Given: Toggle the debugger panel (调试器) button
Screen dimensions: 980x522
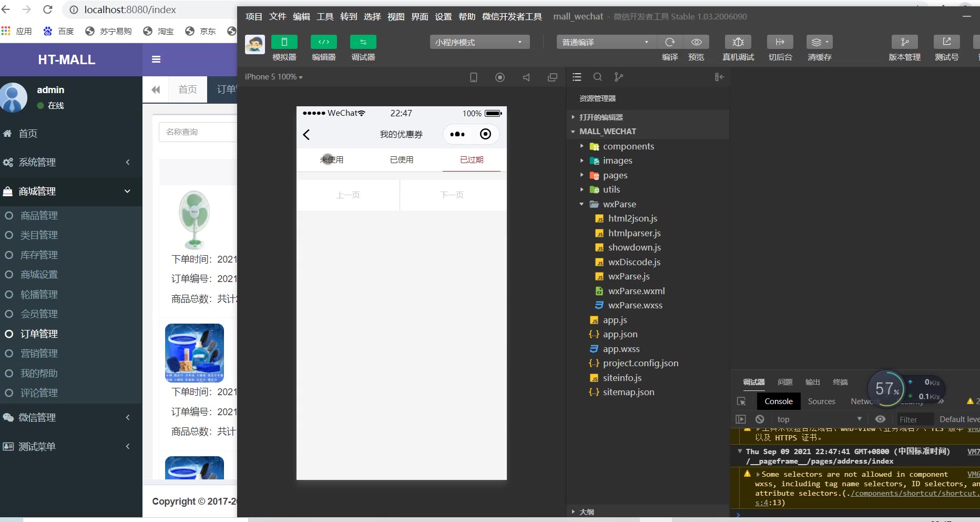Looking at the screenshot, I should (x=363, y=42).
